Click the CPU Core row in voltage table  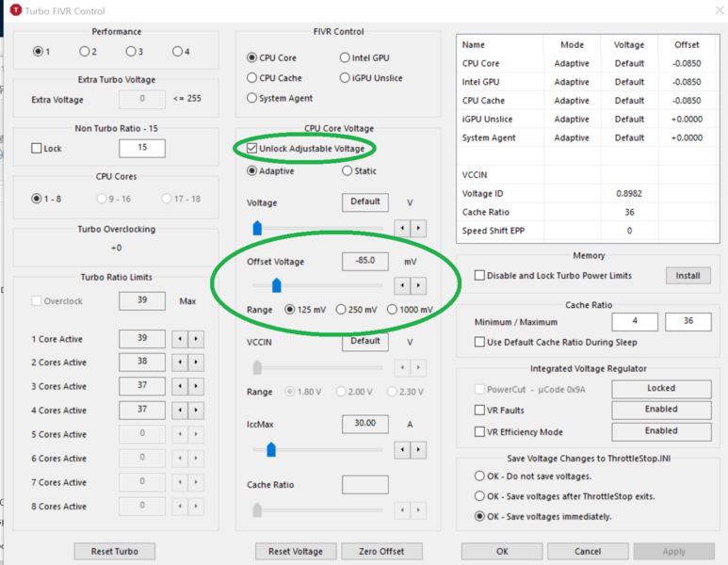pos(588,63)
